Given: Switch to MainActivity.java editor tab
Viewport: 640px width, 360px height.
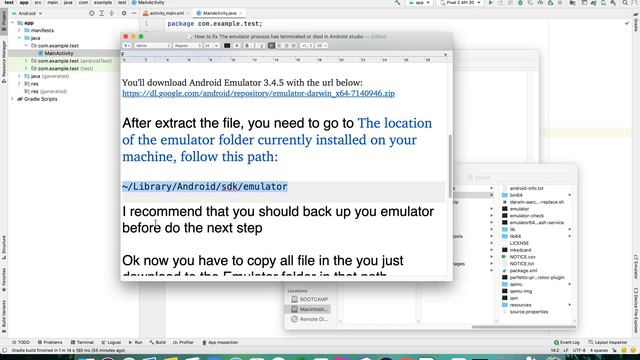Looking at the screenshot, I should point(219,13).
